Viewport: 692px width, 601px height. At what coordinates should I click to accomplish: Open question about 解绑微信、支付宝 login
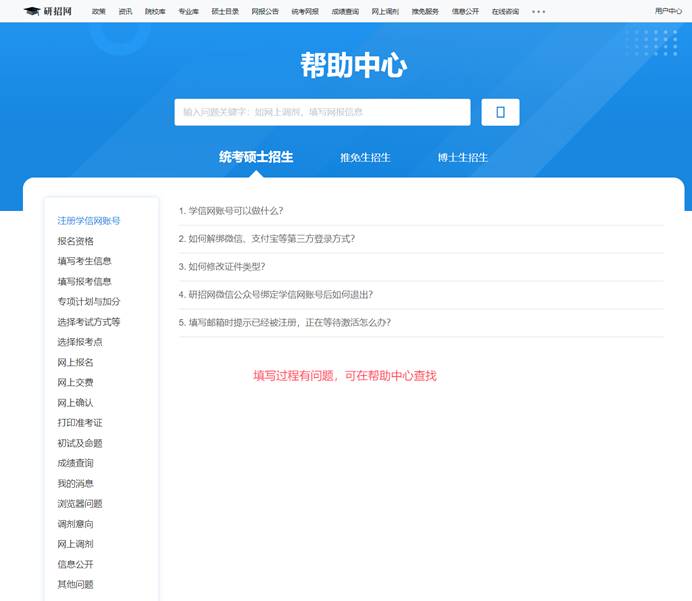click(267, 239)
